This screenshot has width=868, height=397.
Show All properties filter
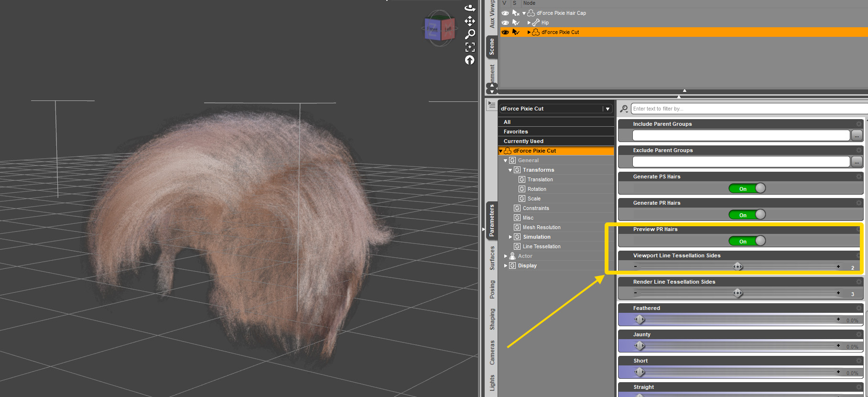(556, 122)
